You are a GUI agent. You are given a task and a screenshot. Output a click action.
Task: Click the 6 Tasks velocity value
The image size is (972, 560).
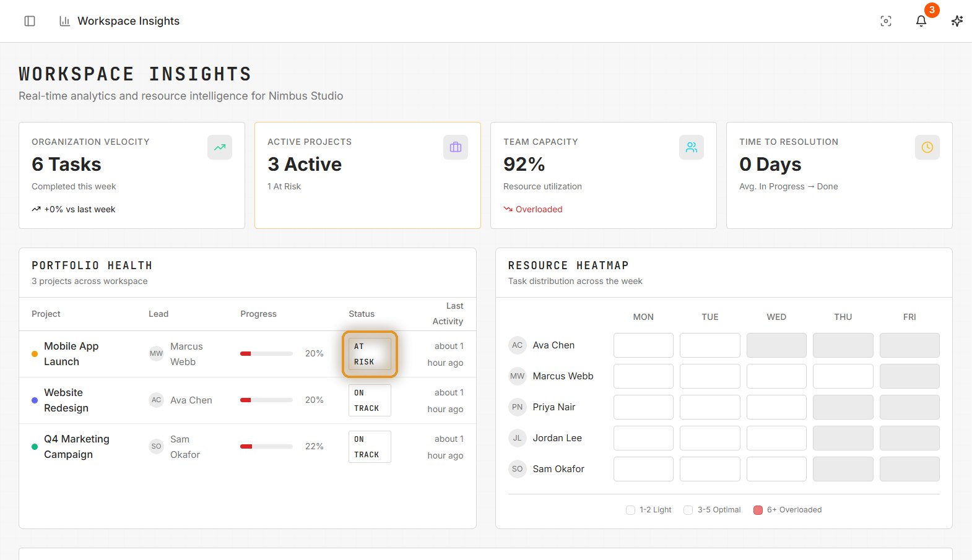66,164
